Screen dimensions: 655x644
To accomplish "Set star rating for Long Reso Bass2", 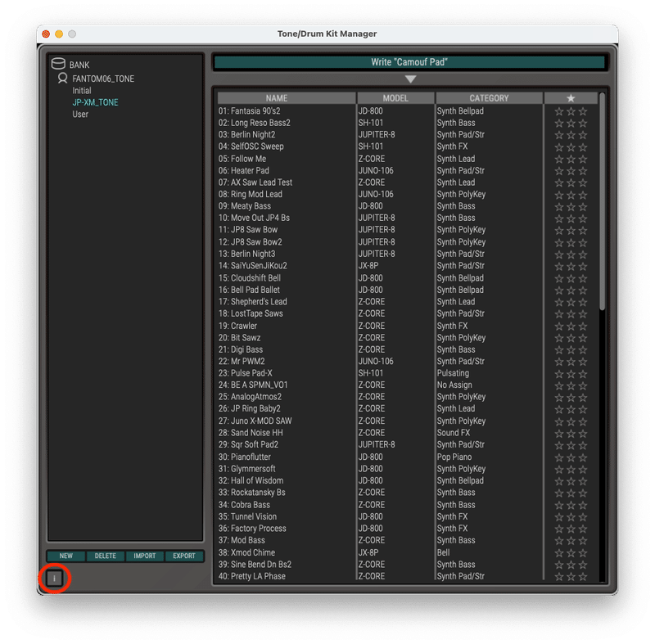I will pyautogui.click(x=571, y=123).
